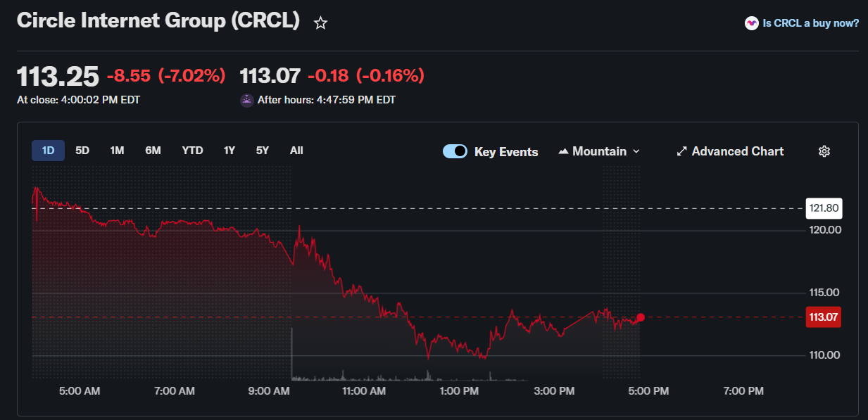Click the after hours change -0.18 (-0.16%)

[x=366, y=75]
